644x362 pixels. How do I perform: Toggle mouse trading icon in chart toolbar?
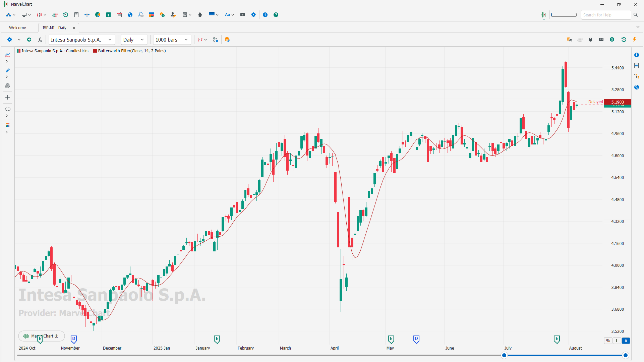591,40
